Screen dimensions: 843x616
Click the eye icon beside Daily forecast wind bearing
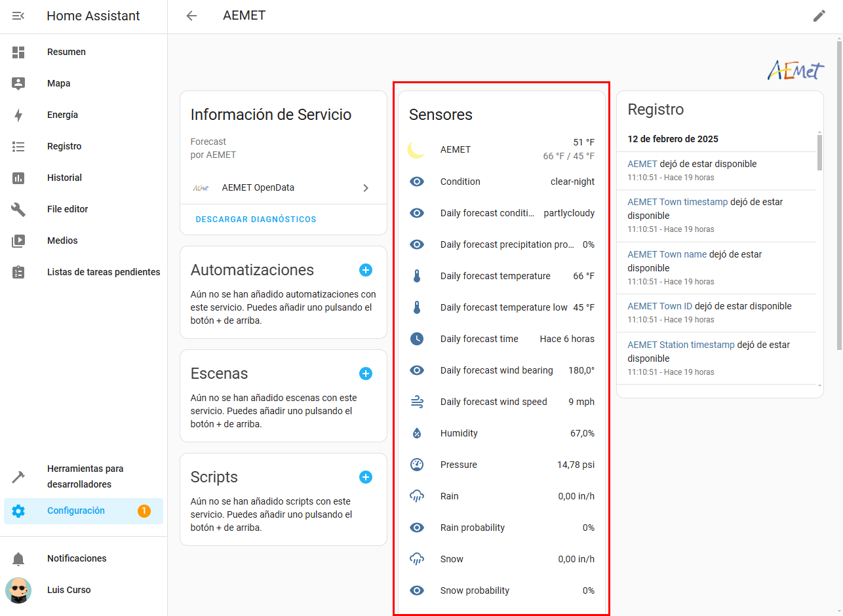[417, 370]
